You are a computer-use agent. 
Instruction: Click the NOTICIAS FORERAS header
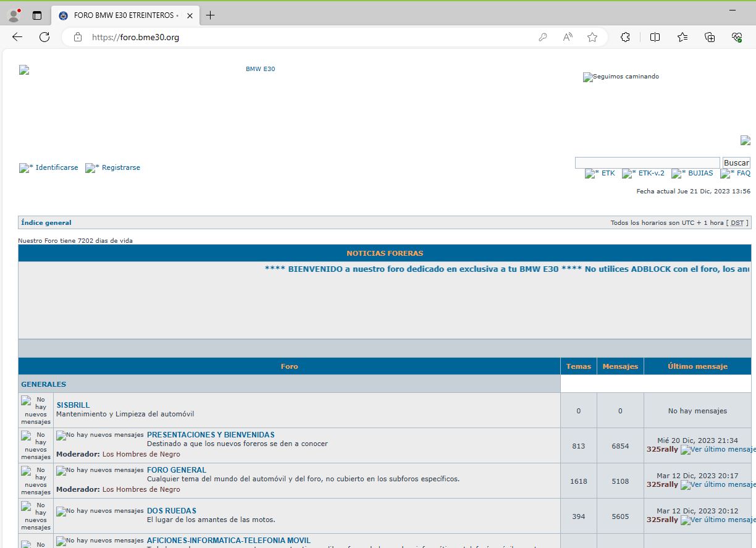click(x=385, y=253)
